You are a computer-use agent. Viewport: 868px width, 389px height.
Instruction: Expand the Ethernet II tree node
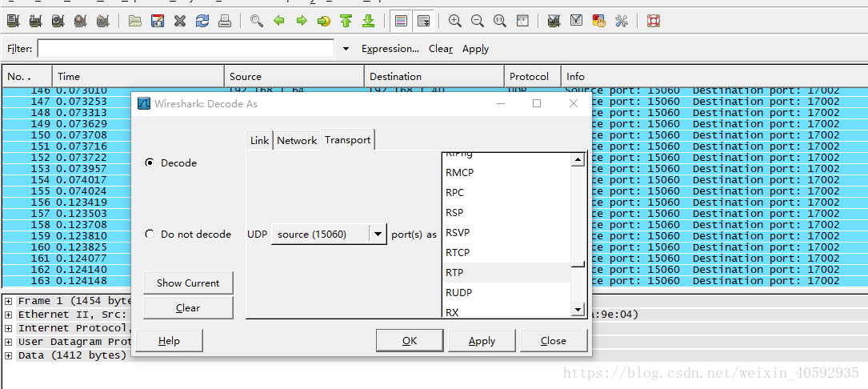(9, 315)
